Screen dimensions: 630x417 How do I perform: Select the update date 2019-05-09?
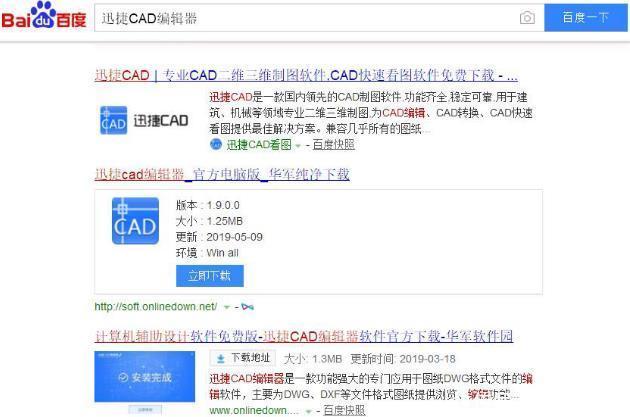pos(234,237)
